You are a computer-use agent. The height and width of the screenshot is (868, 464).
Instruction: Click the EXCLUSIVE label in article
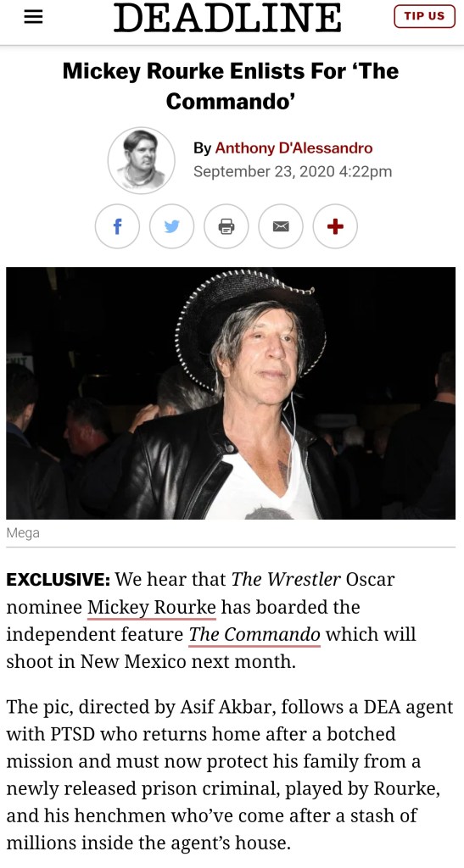(x=59, y=580)
